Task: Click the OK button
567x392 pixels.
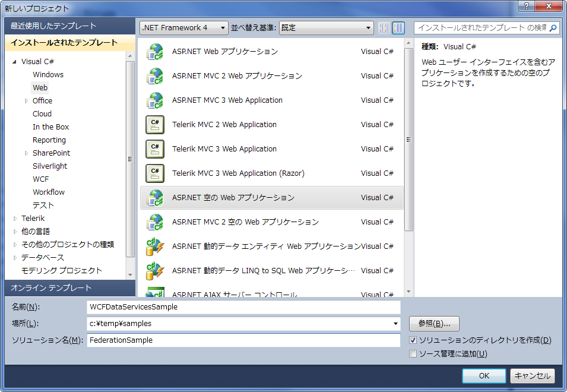Action: coord(484,376)
